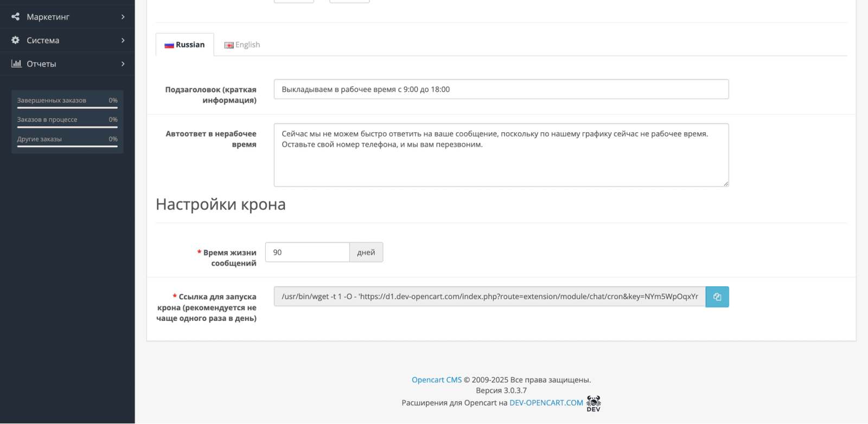Open the Отчеты sidebar menu
The image size is (868, 424).
pos(67,63)
